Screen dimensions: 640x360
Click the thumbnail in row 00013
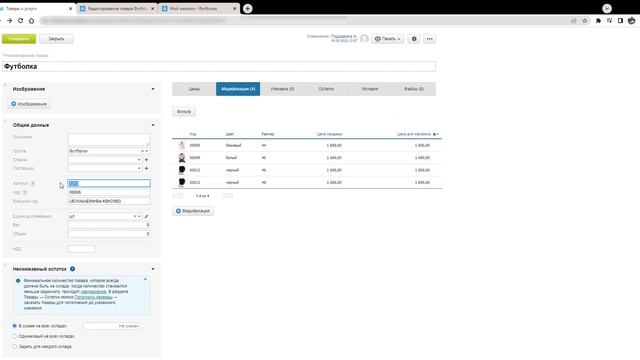pos(182,182)
